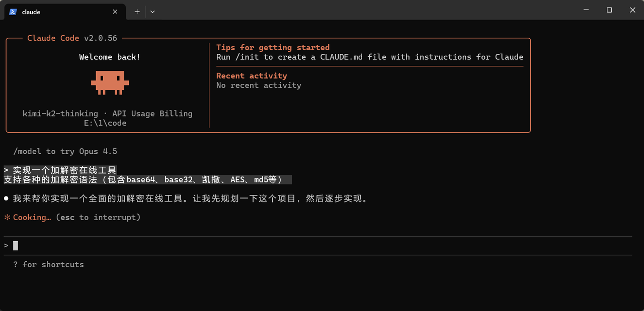Click the orange Cooking spinner asterisk
The image size is (644, 311).
[7, 218]
